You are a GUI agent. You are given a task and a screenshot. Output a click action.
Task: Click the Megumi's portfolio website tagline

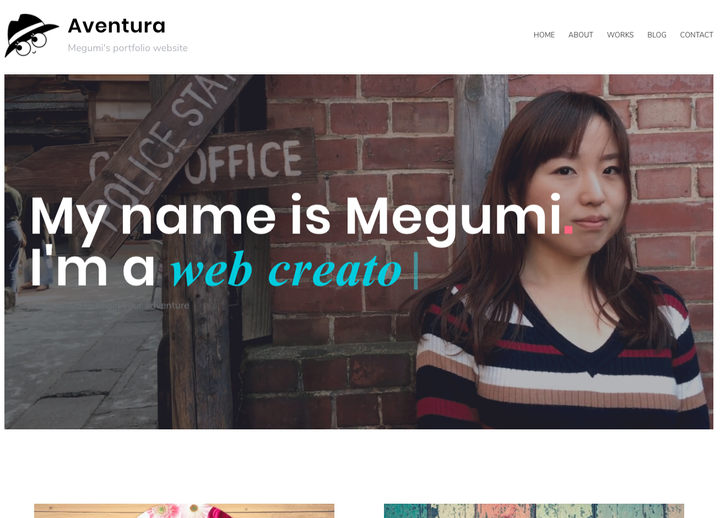pyautogui.click(x=128, y=48)
